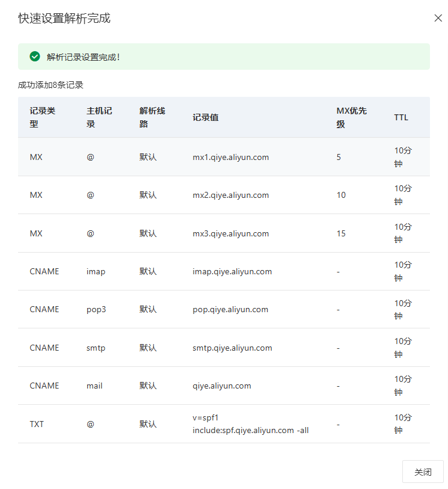Click the 解析记录设置完成! message
The width and height of the screenshot is (448, 489).
83,57
